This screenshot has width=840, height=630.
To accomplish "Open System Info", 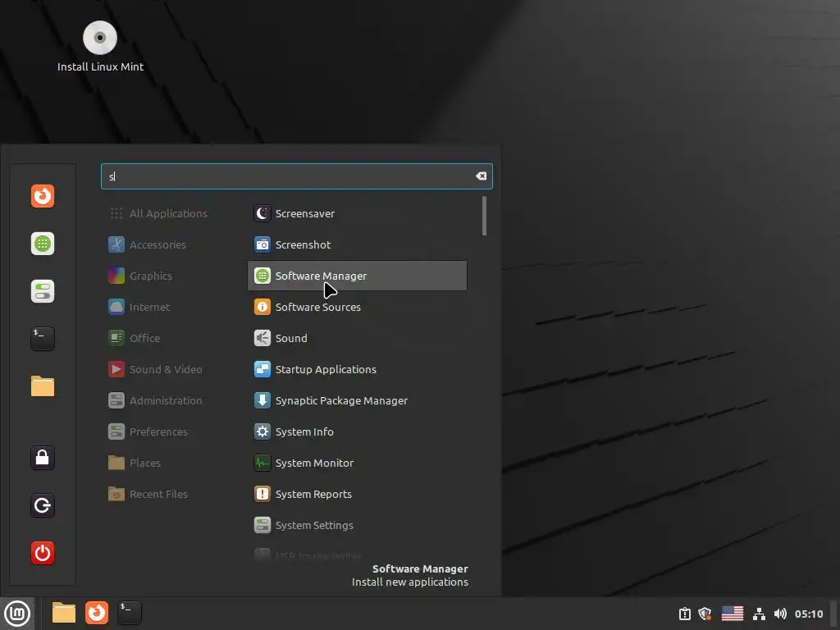I will tap(358, 431).
